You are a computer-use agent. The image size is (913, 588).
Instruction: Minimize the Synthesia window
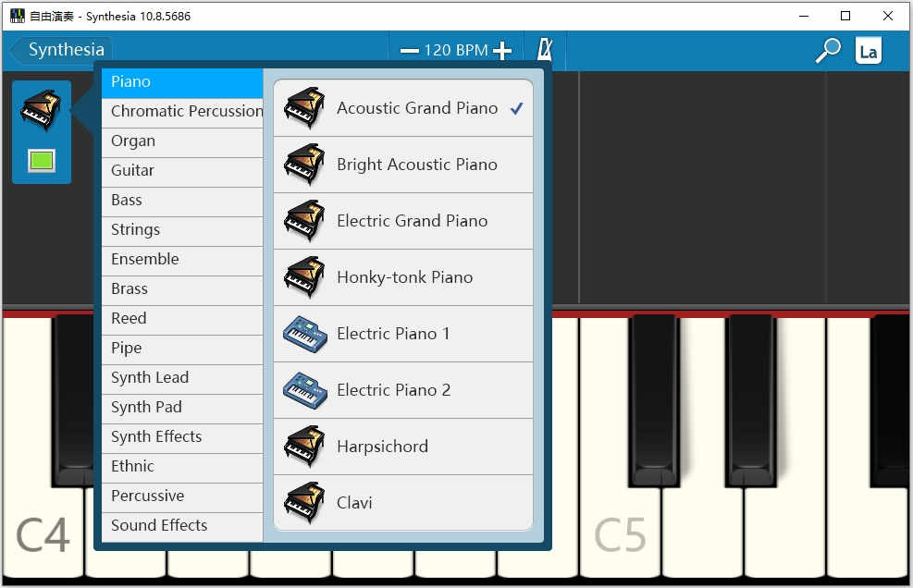tap(804, 17)
